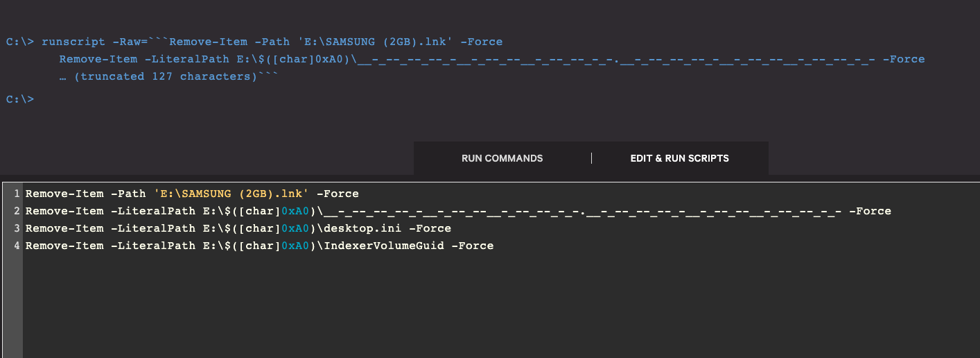Switch to the RUN COMMANDS tab
The width and height of the screenshot is (980, 358).
click(x=502, y=158)
